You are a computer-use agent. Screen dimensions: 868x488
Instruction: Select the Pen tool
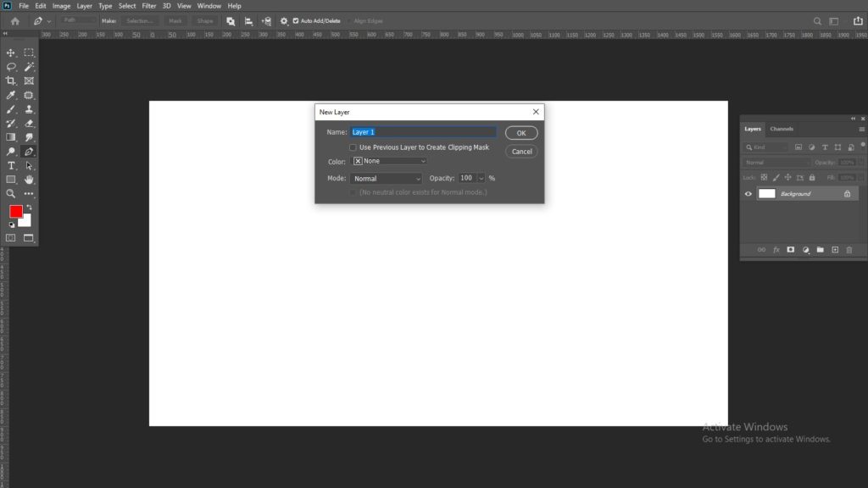click(x=29, y=152)
